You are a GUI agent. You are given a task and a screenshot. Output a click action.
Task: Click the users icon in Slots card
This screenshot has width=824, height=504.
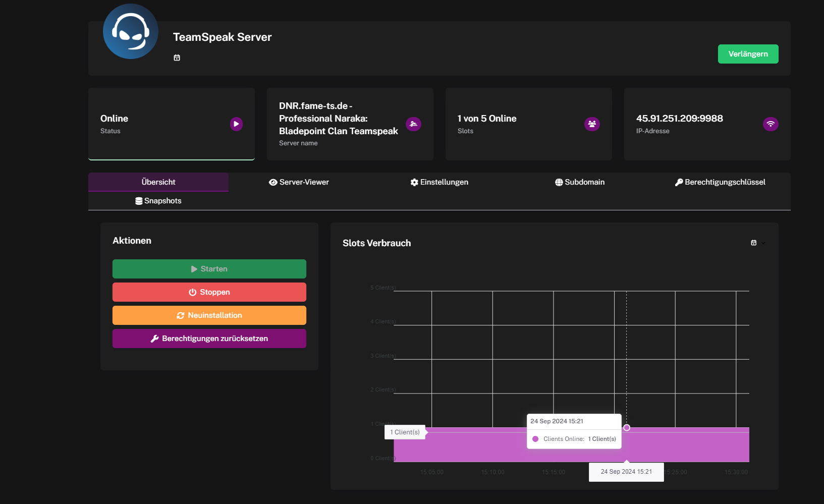click(x=592, y=124)
